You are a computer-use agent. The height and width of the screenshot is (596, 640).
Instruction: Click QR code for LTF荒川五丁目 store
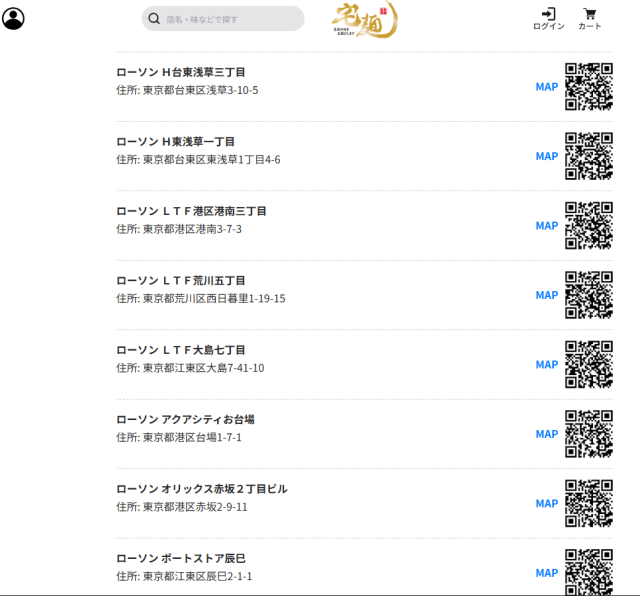pyautogui.click(x=589, y=295)
